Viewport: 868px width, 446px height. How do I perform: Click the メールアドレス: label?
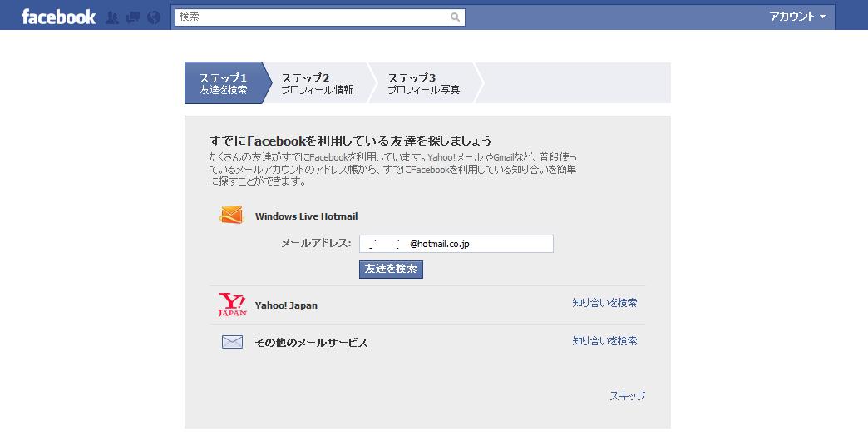pos(316,243)
